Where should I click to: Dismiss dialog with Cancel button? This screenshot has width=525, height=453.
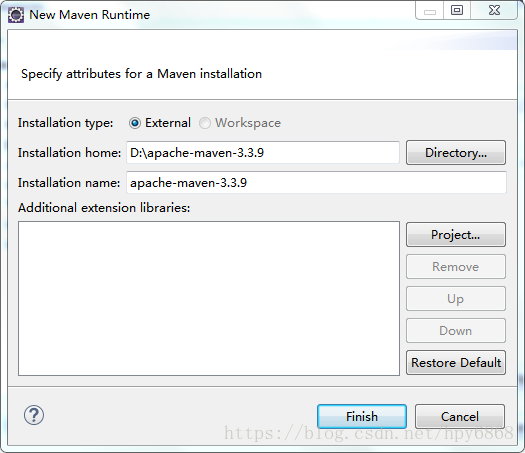pos(460,417)
